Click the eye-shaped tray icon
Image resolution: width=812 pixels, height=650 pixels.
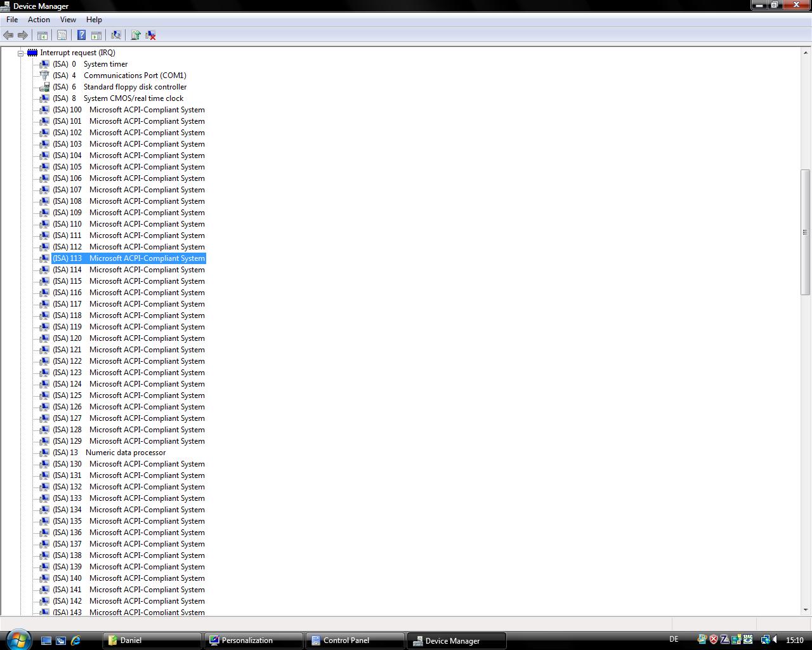pyautogui.click(x=748, y=640)
